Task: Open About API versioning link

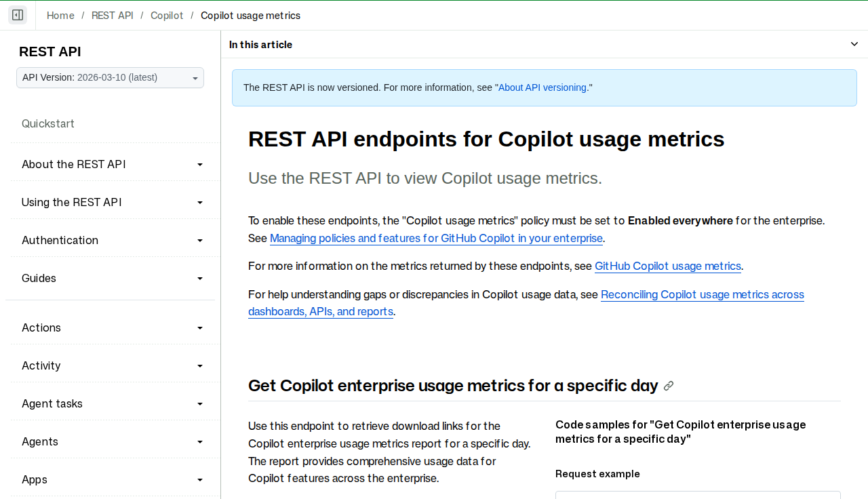Action: [x=542, y=87]
